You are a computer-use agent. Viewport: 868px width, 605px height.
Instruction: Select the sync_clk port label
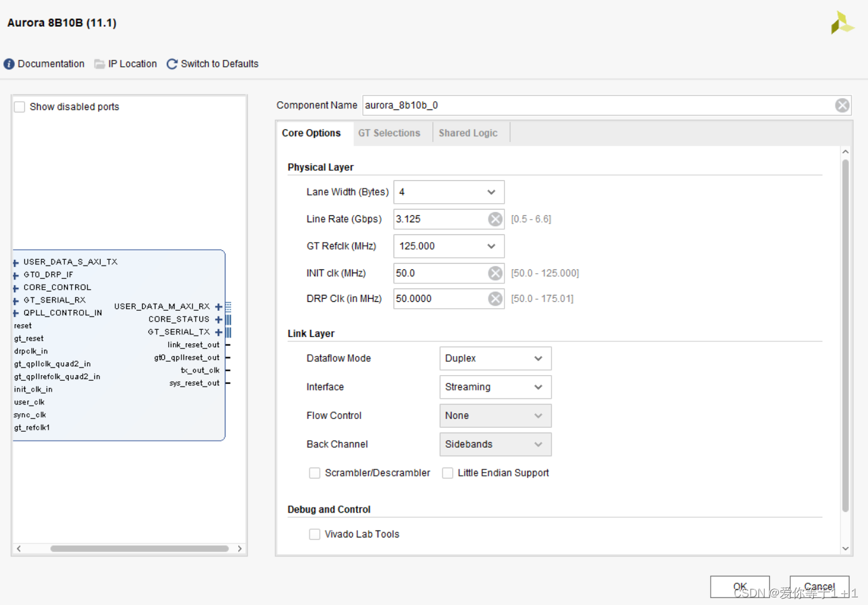30,415
